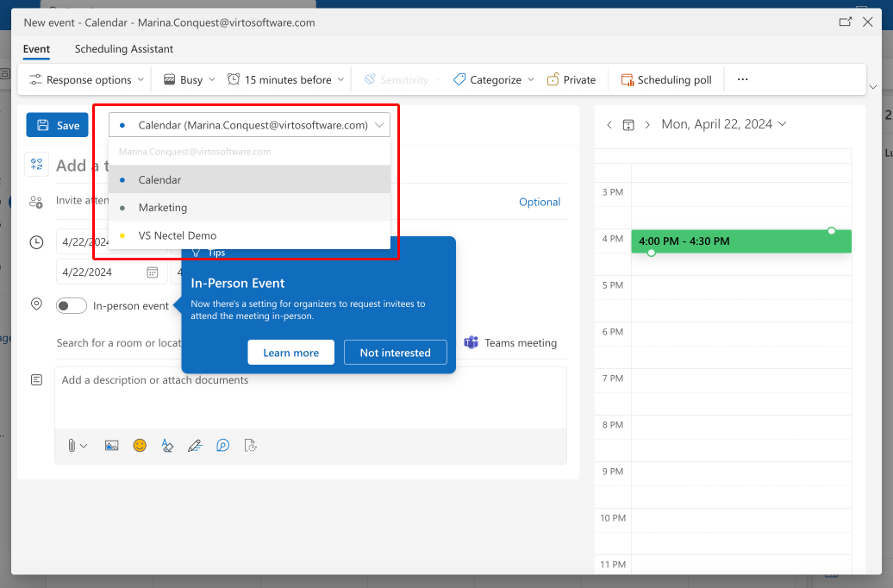Click the invite attendees people icon
Image resolution: width=893 pixels, height=588 pixels.
click(36, 202)
